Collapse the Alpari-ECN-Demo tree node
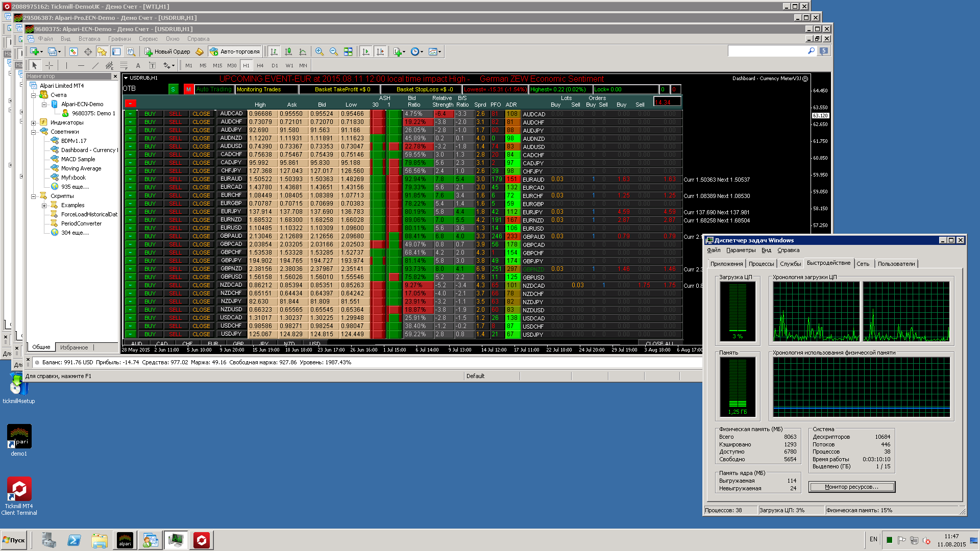980x551 pixels. coord(44,104)
